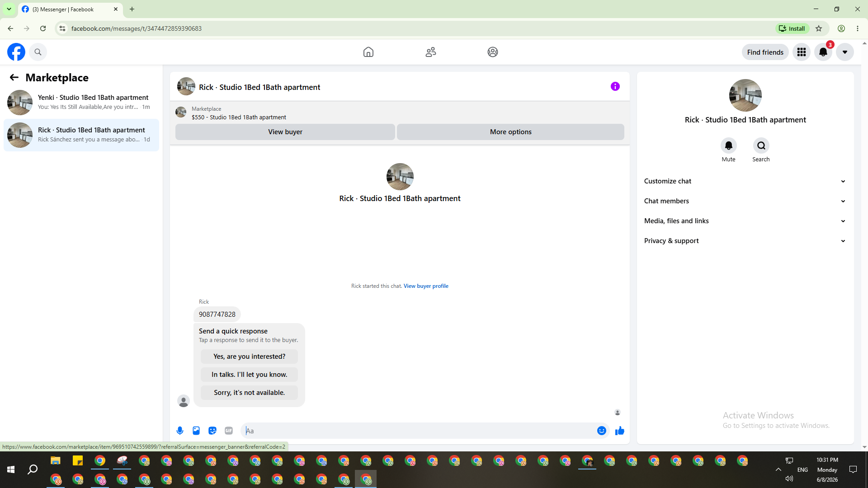Open Windows taskbar search

coord(33,470)
